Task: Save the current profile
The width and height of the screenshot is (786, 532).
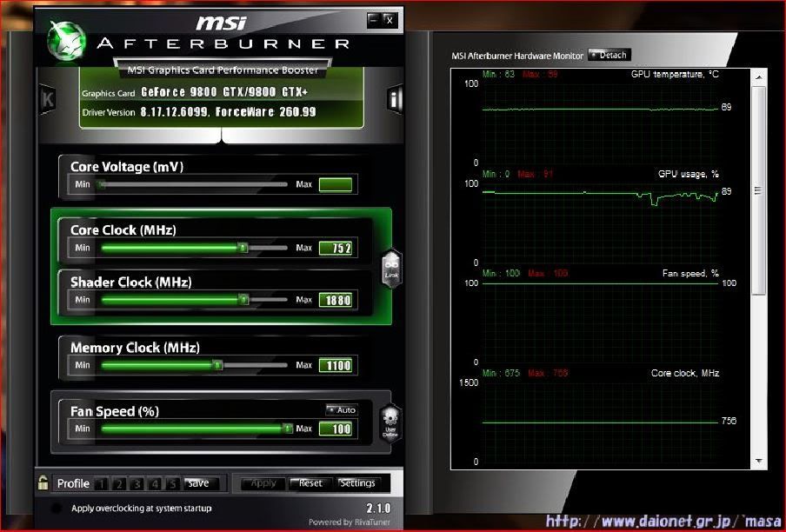Action: click(202, 483)
